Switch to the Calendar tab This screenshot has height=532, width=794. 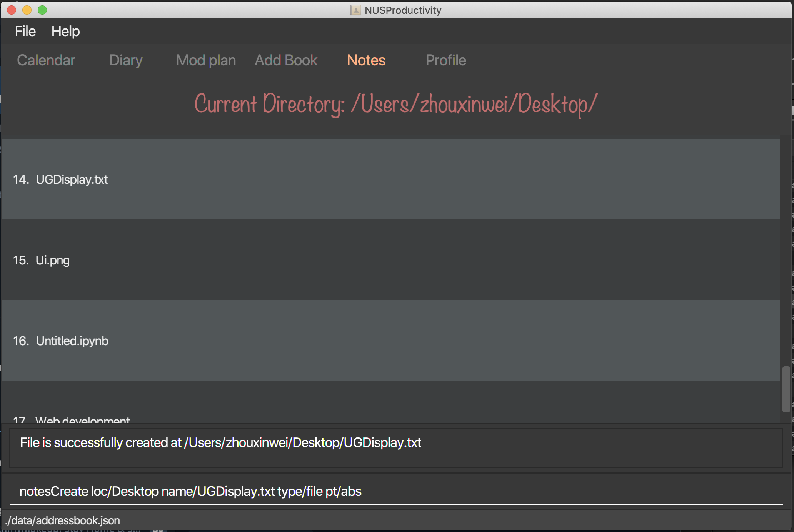click(47, 60)
